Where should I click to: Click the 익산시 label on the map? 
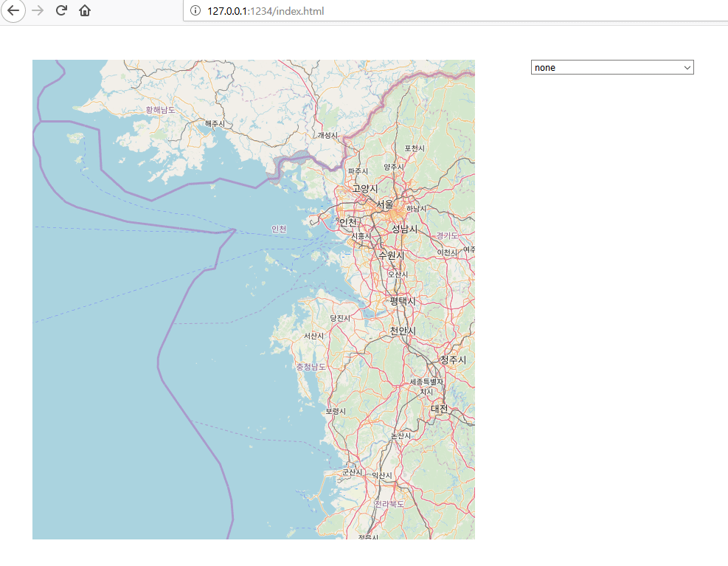click(x=382, y=475)
